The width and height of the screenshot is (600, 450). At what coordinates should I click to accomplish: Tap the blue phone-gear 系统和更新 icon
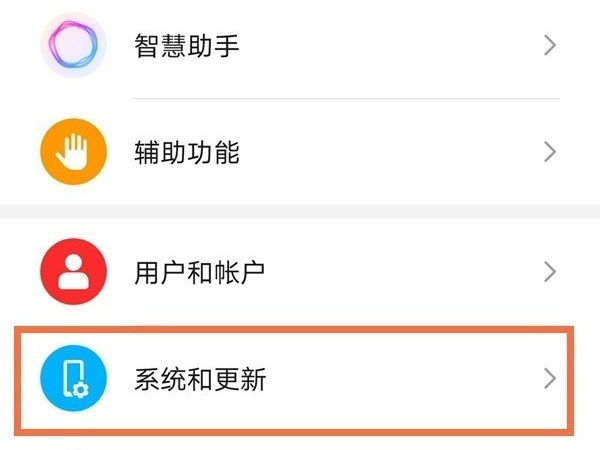(x=73, y=379)
